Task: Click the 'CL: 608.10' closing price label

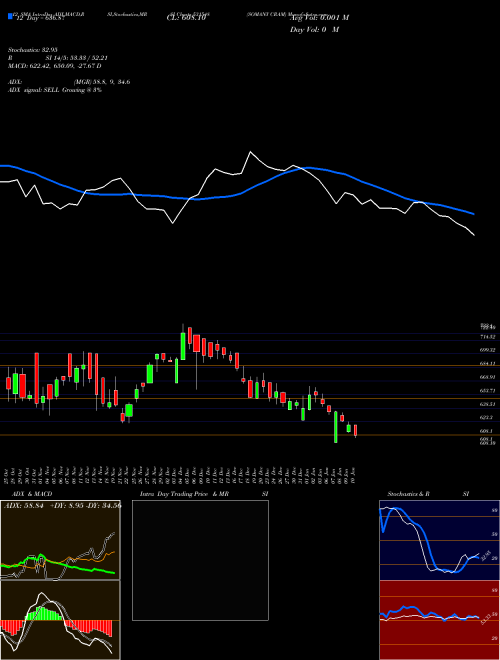Action: pos(185,18)
